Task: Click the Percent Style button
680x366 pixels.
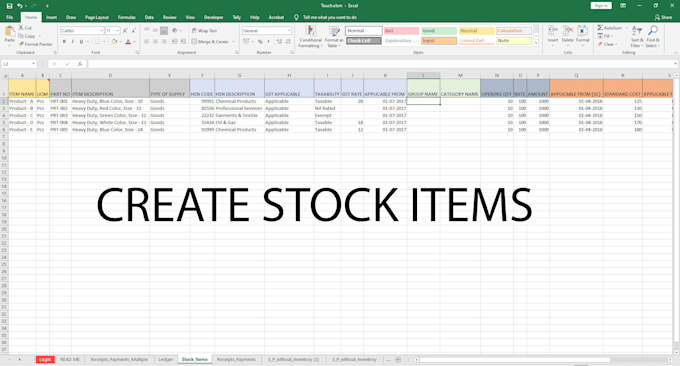Action: (x=260, y=42)
